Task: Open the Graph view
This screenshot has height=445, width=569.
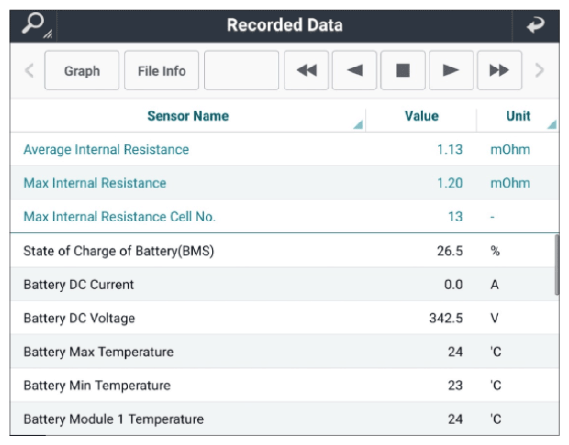Action: tap(82, 70)
